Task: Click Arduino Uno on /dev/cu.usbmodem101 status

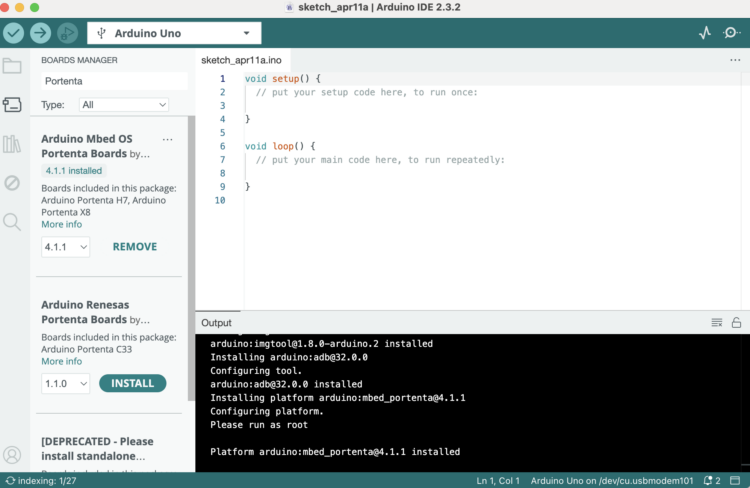Action: [612, 480]
